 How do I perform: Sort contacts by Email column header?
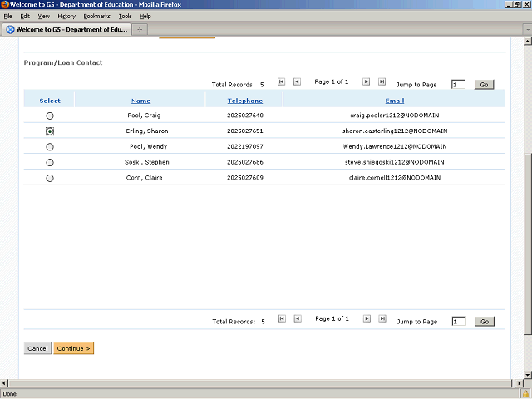394,101
